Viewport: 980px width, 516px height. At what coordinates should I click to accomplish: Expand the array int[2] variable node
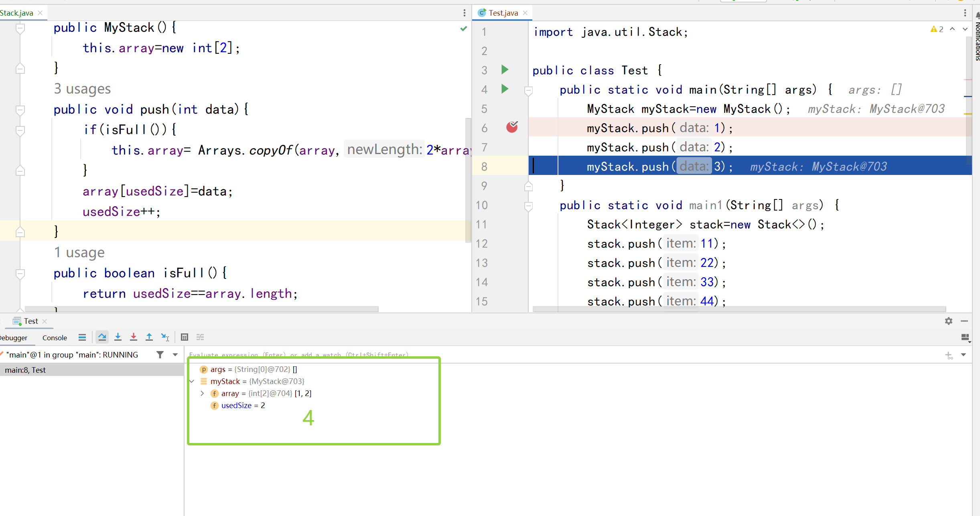coord(202,394)
